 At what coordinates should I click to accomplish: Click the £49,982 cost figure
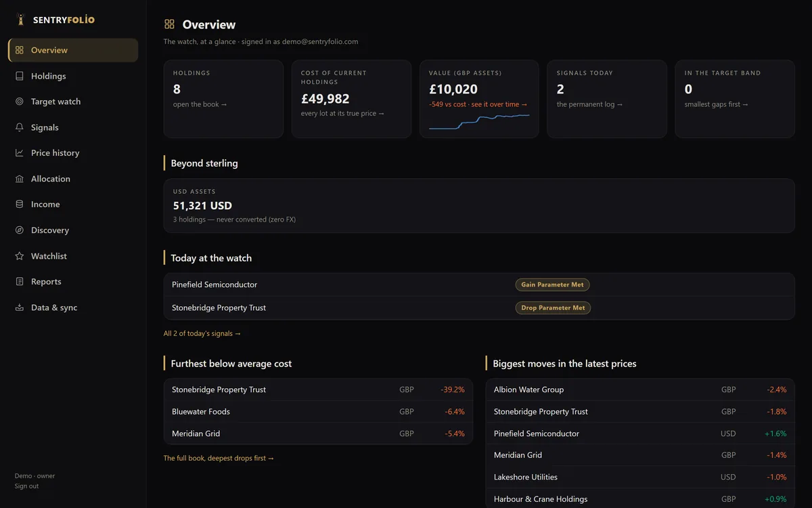point(325,99)
